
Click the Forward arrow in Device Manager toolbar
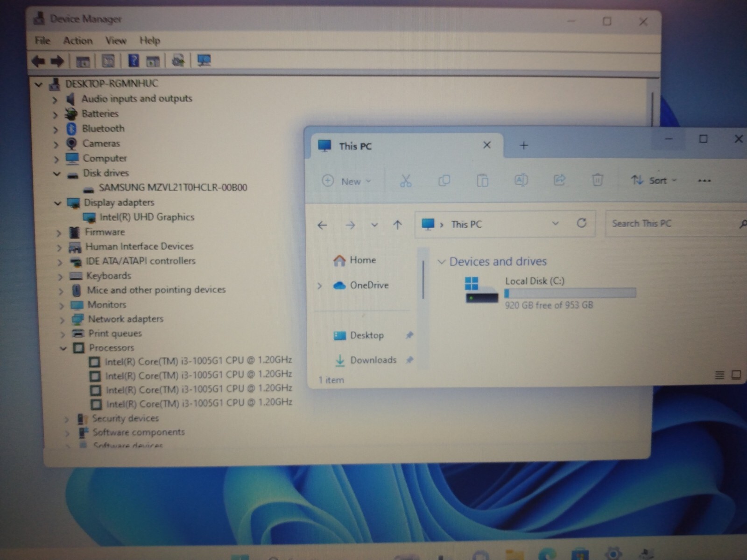click(57, 61)
